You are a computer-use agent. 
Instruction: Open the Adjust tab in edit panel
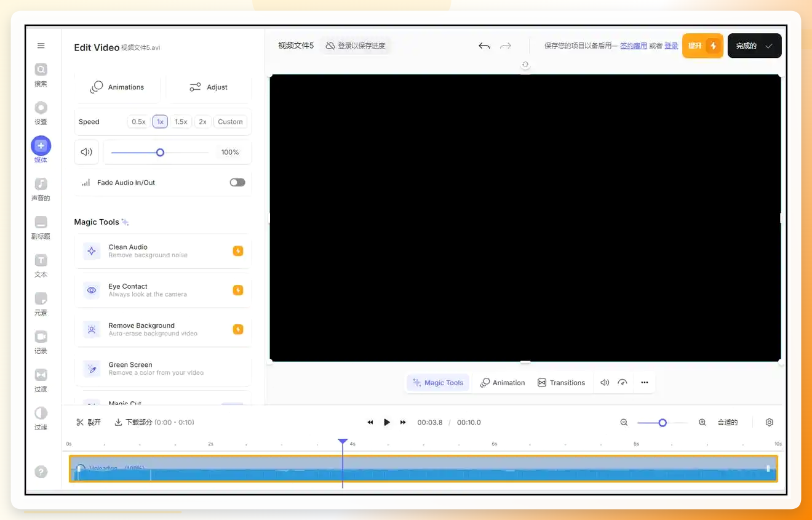[209, 87]
